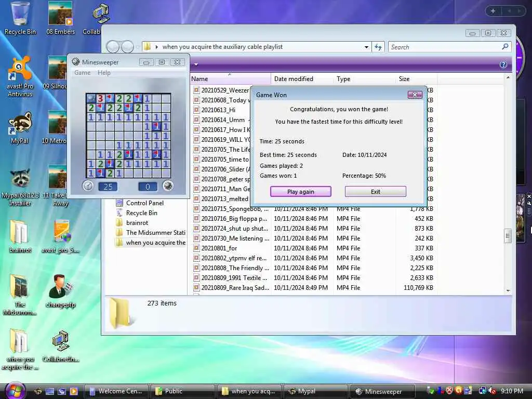This screenshot has height=399, width=532.
Task: Switch to Public taskbar button
Action: click(182, 391)
